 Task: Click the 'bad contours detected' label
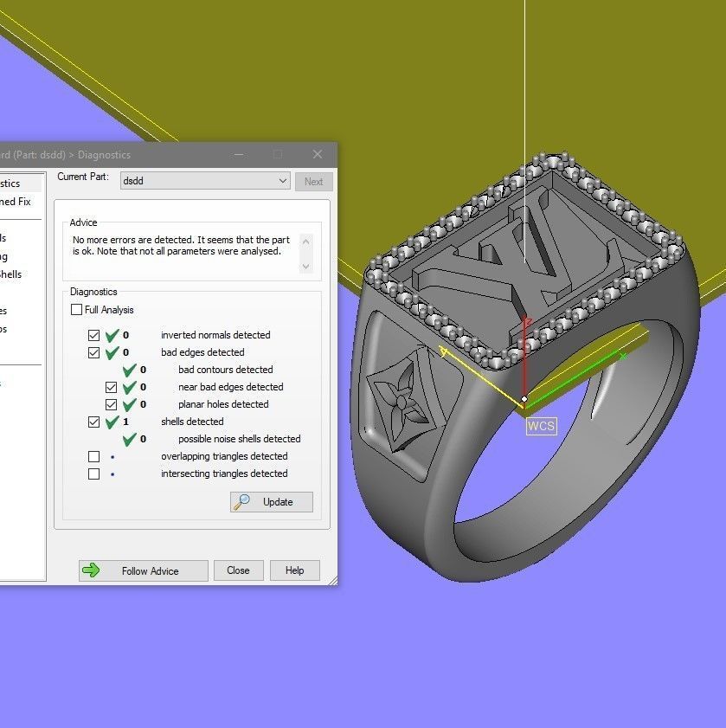tap(226, 370)
